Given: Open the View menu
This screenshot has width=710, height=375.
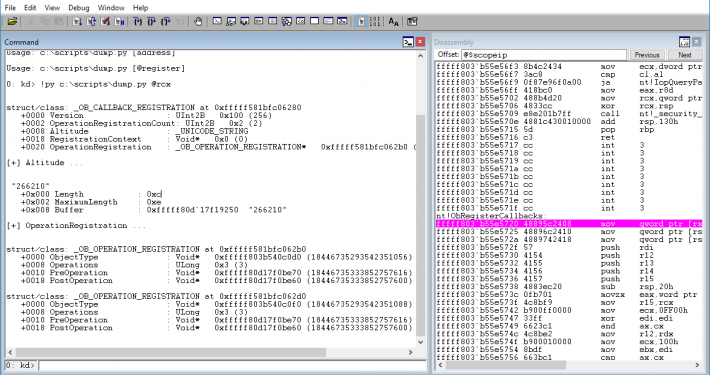Looking at the screenshot, I should click(x=52, y=8).
